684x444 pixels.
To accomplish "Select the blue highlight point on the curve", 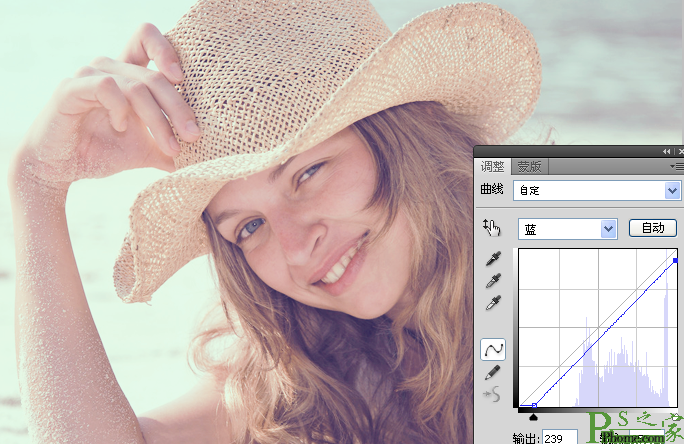I will tap(675, 260).
